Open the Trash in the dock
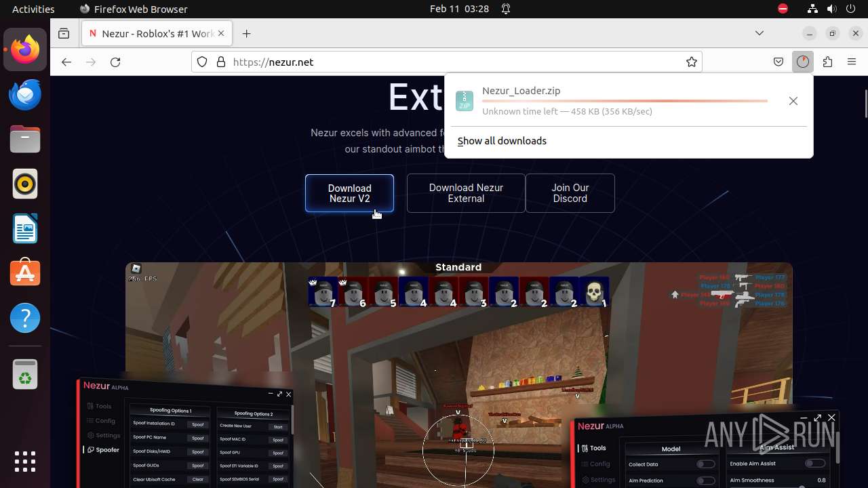 25,374
